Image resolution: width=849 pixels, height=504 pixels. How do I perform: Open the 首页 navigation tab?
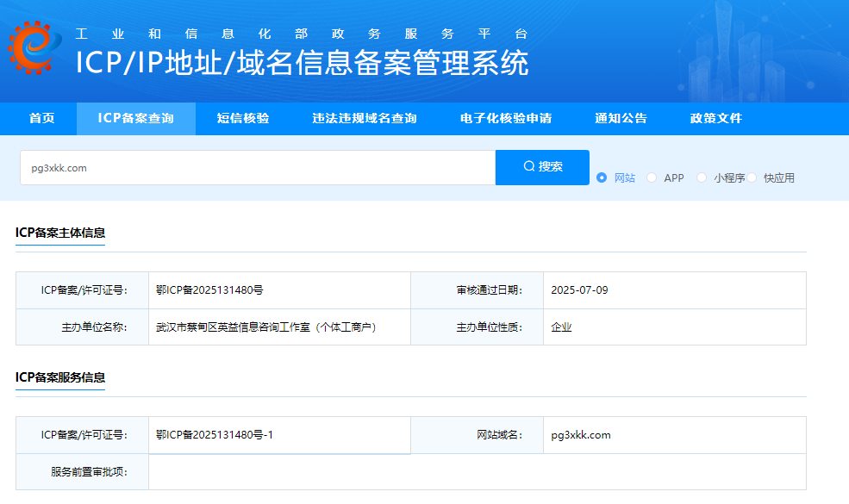click(41, 119)
